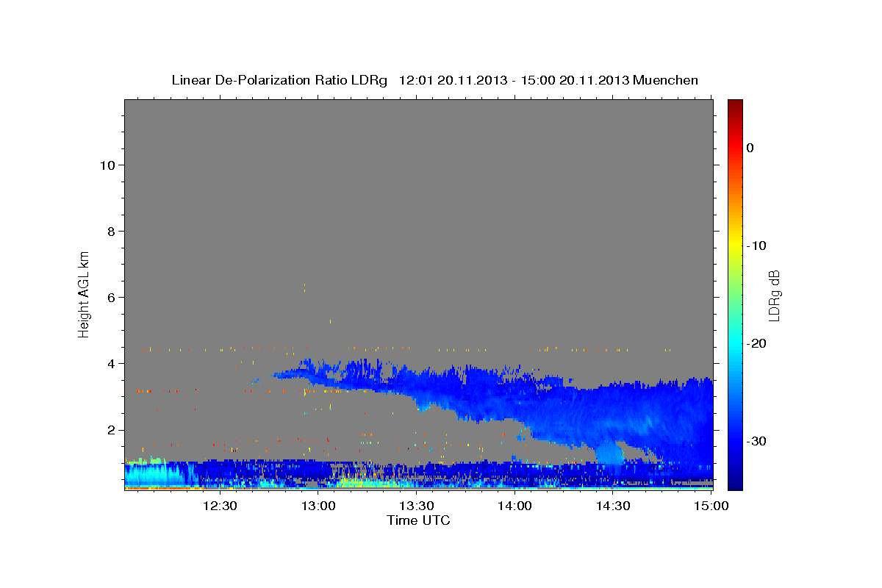Screen dimensions: 882x588
Task: Click the 15:00 time tick label
Action: pos(711,506)
